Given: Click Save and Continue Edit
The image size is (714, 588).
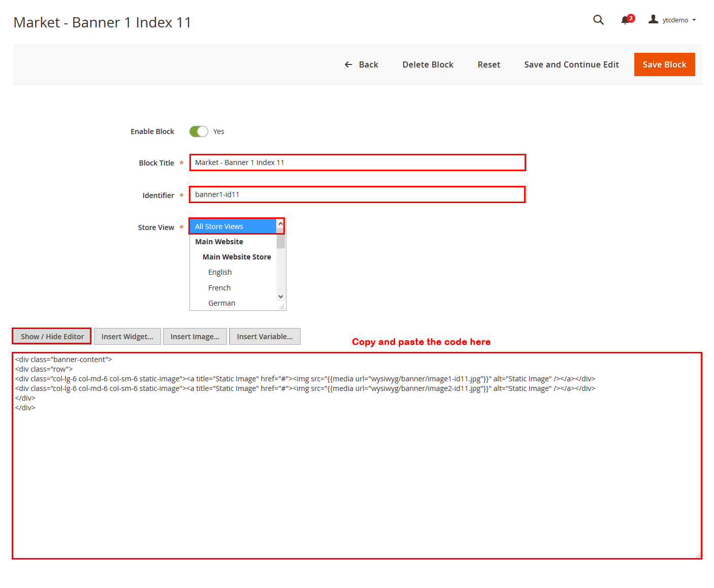Looking at the screenshot, I should 571,64.
